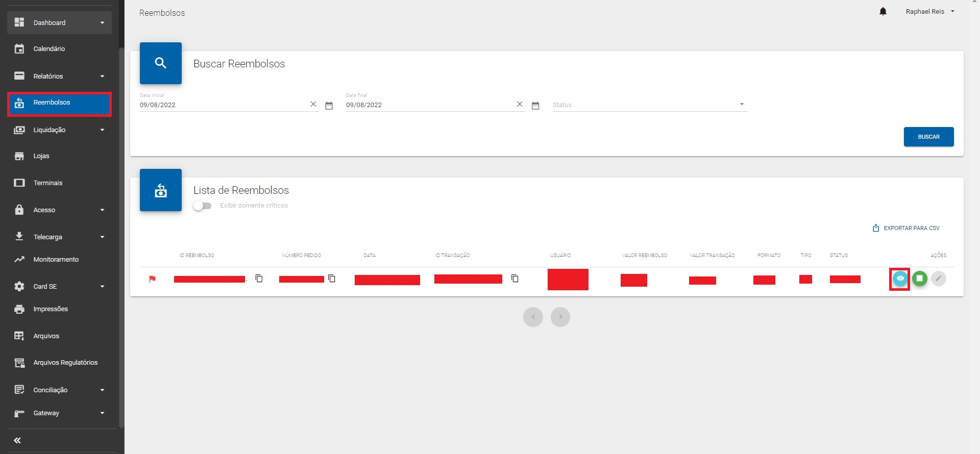
Task: Copy the ID Reembolso value
Action: tap(259, 279)
